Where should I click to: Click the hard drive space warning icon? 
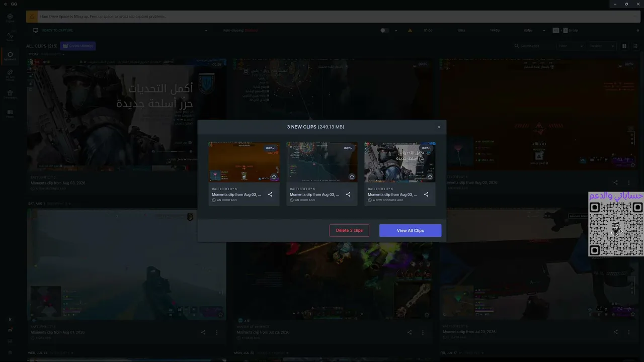[x=32, y=17]
